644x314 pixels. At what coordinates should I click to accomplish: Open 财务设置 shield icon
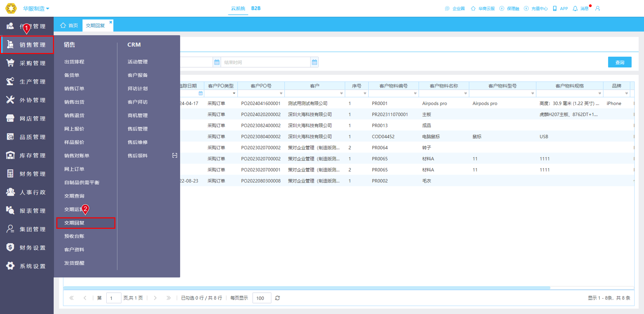10,247
